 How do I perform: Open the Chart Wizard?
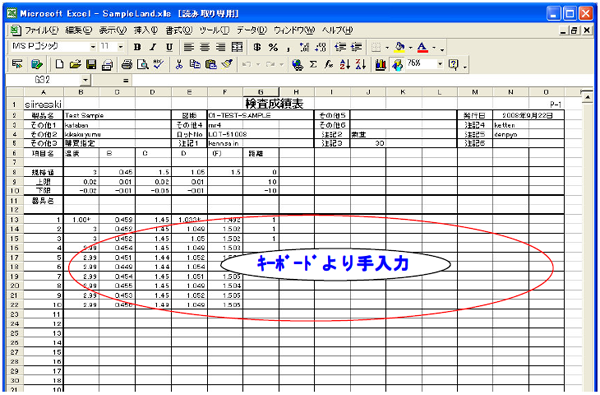pyautogui.click(x=380, y=64)
